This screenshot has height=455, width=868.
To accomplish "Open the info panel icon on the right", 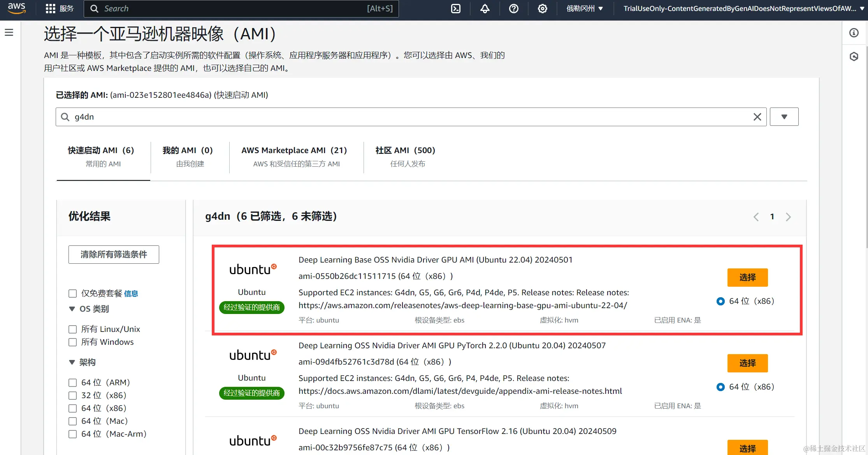I will tap(854, 33).
